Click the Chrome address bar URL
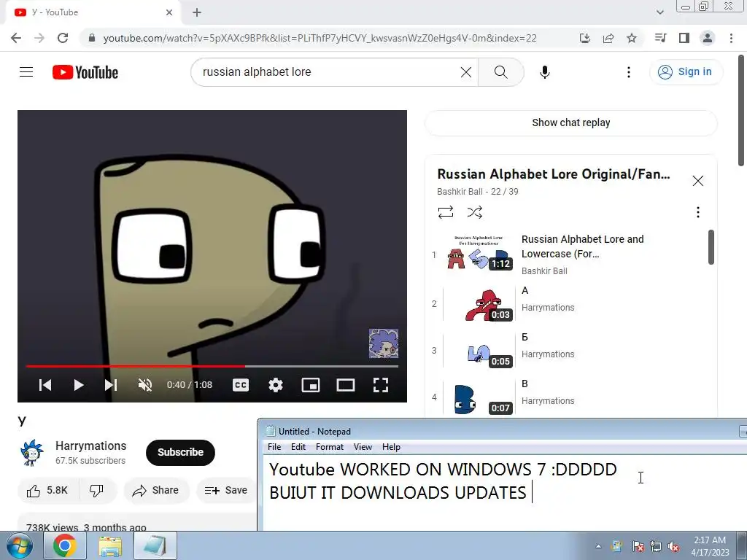This screenshot has width=747, height=560. [320, 38]
